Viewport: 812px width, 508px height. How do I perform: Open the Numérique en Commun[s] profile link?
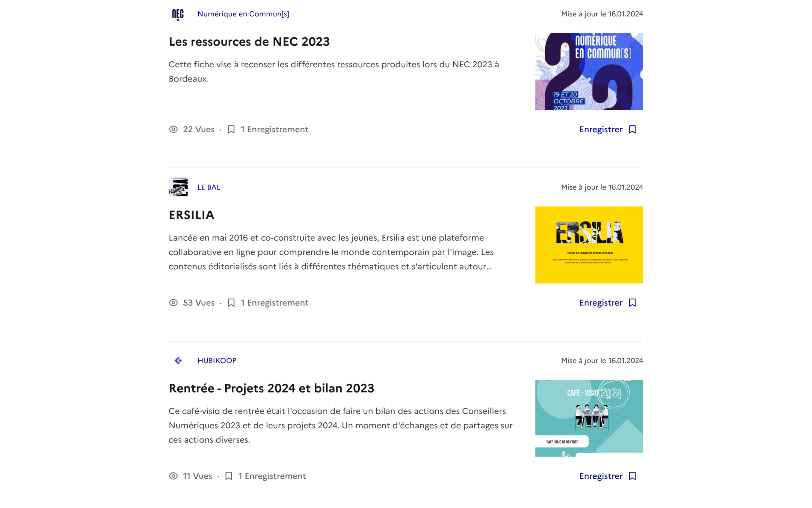pos(243,14)
